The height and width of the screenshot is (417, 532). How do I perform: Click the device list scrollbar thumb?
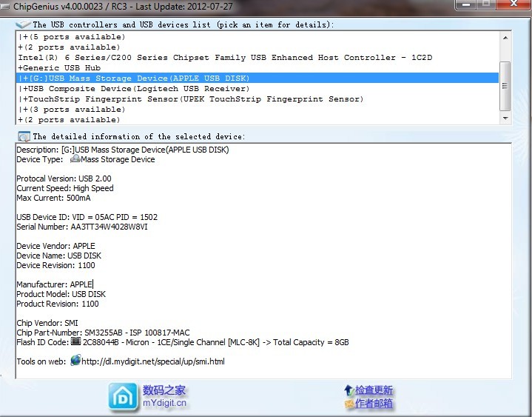(x=505, y=86)
